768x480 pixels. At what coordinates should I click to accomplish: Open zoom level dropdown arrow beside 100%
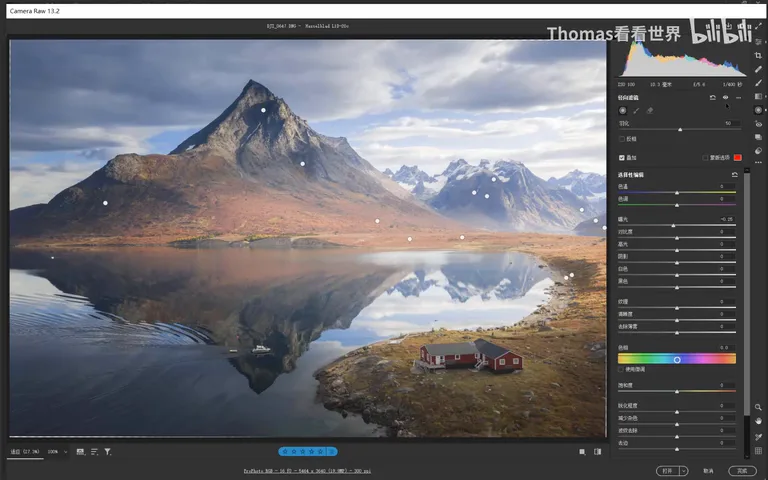click(65, 452)
